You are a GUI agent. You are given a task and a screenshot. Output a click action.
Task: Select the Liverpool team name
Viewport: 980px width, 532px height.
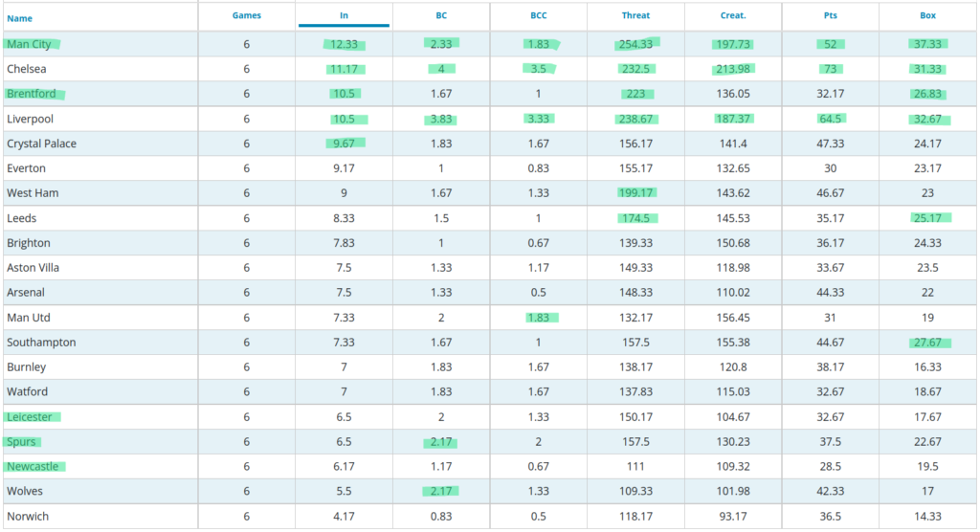point(30,119)
